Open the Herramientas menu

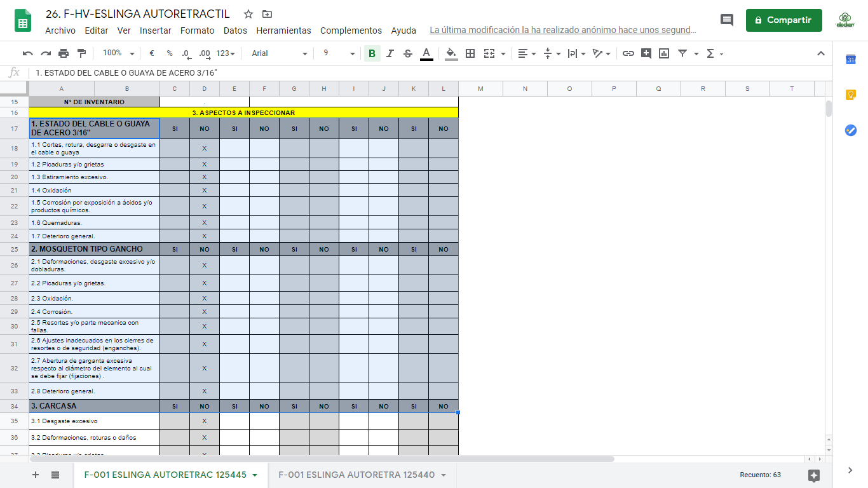[284, 30]
